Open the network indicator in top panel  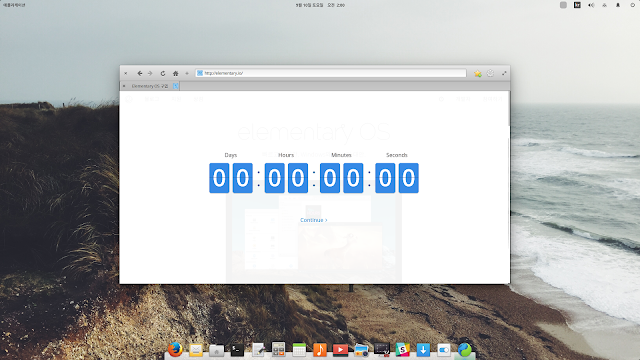[604, 5]
